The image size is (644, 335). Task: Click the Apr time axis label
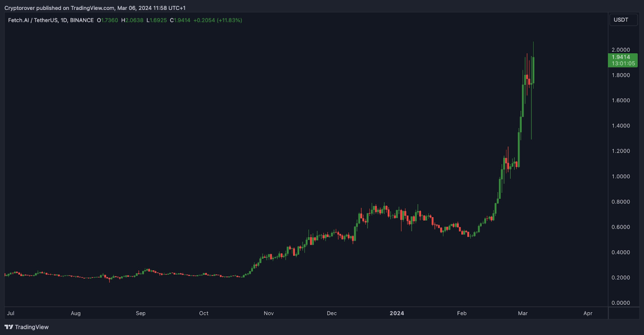588,313
